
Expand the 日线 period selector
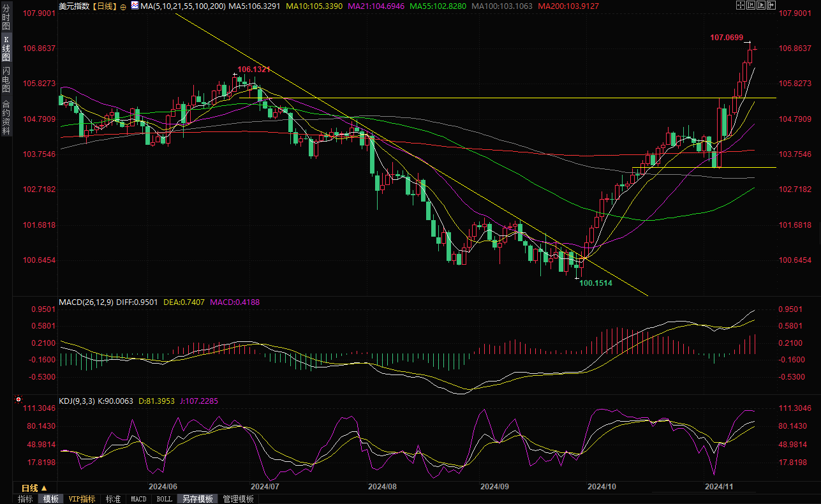34,488
